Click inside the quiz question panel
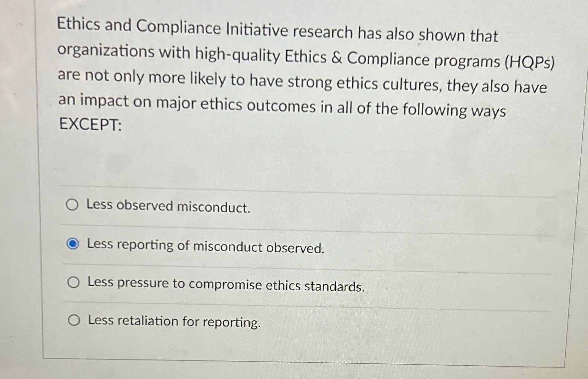This screenshot has width=588, height=379. click(298, 168)
